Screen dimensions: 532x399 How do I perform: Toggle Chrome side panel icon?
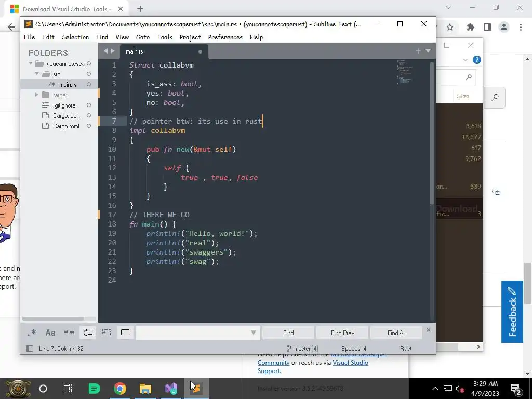click(x=487, y=27)
